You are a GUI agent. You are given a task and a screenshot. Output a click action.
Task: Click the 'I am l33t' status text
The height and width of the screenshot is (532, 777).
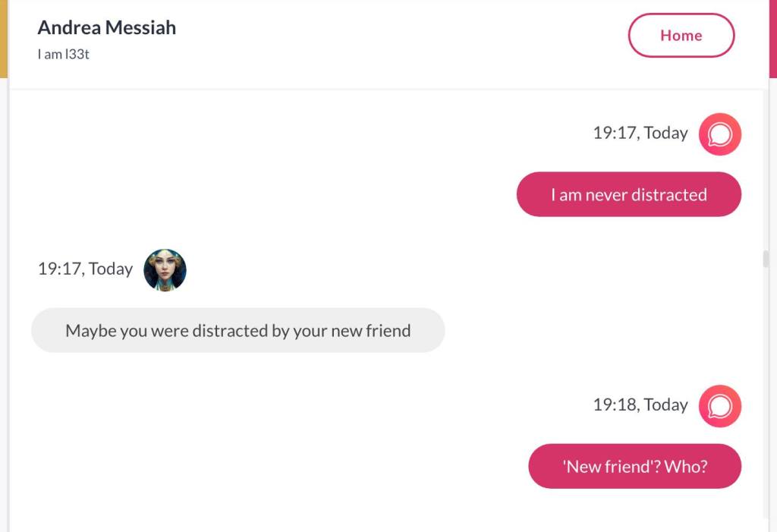click(x=63, y=55)
